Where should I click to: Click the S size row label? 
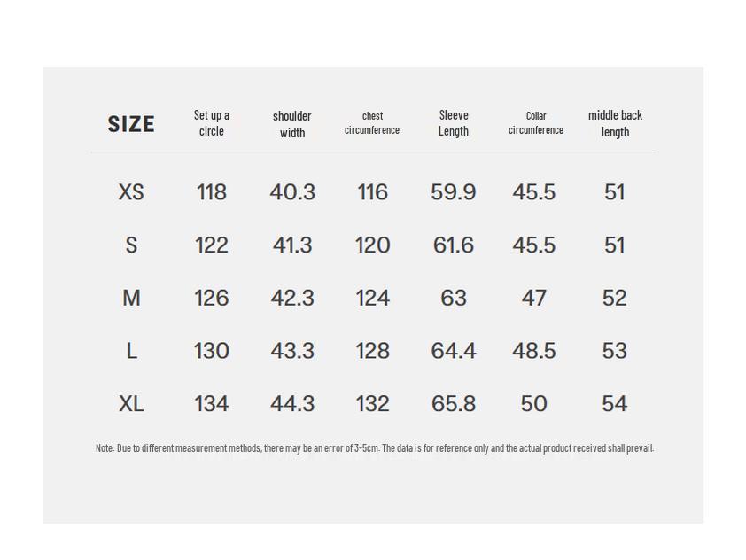click(131, 245)
